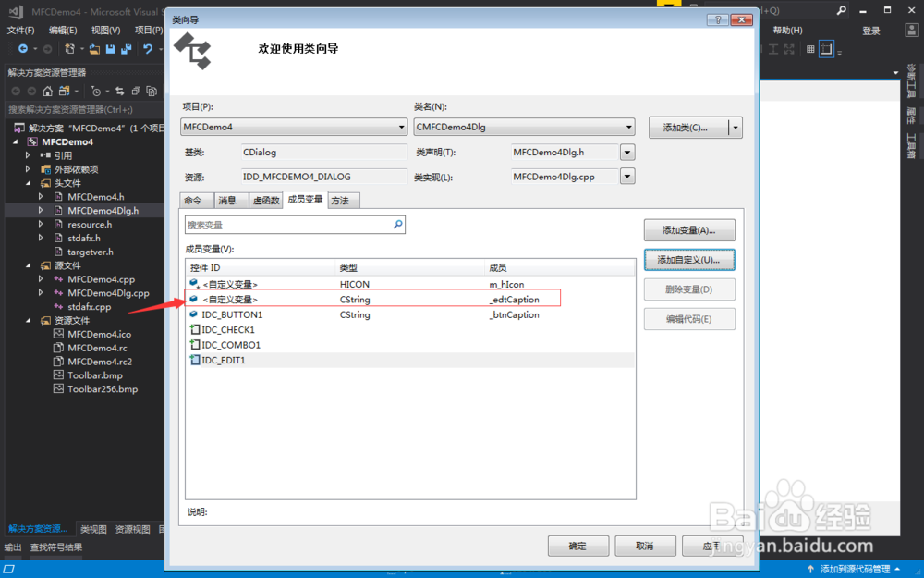Click the Solution Explorer search box
924x578 pixels.
pyautogui.click(x=84, y=110)
